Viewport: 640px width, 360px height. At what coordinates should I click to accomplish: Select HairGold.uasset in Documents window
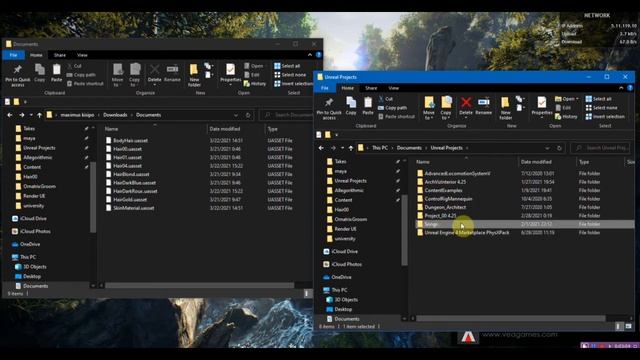tap(130, 200)
